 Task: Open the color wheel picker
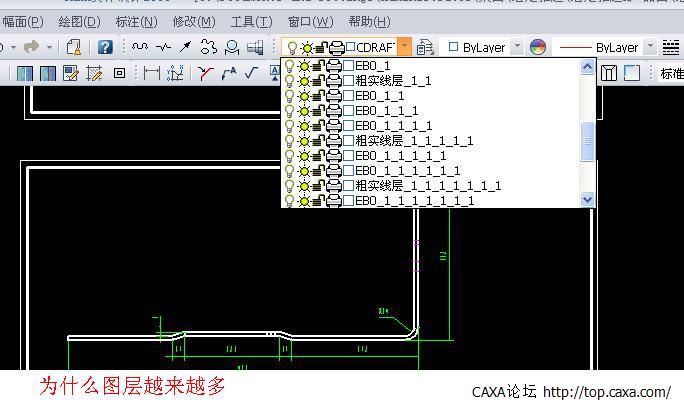538,47
